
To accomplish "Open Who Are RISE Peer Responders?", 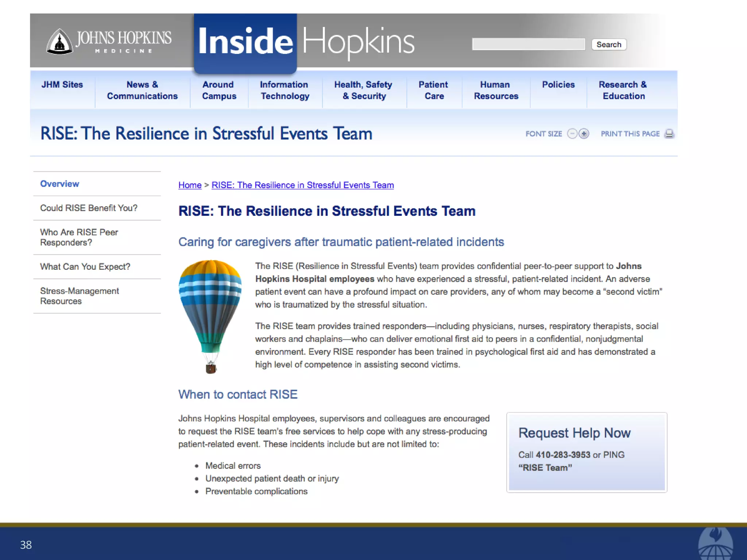I will (x=79, y=237).
